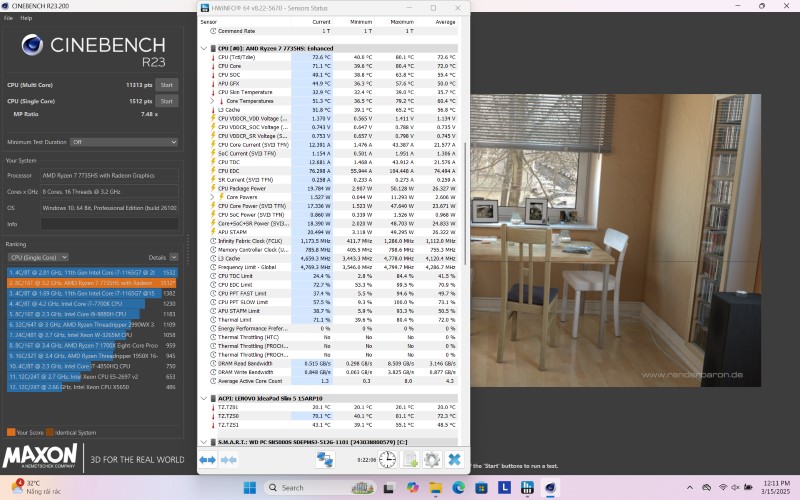
Task: Click HWiNFO shrink layout arrows icon
Action: click(229, 460)
